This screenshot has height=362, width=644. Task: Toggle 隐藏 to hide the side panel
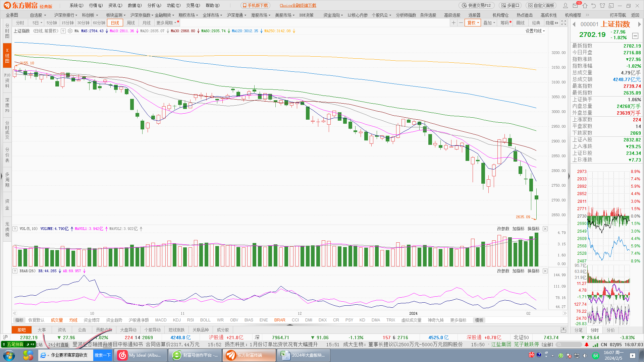coord(552,23)
